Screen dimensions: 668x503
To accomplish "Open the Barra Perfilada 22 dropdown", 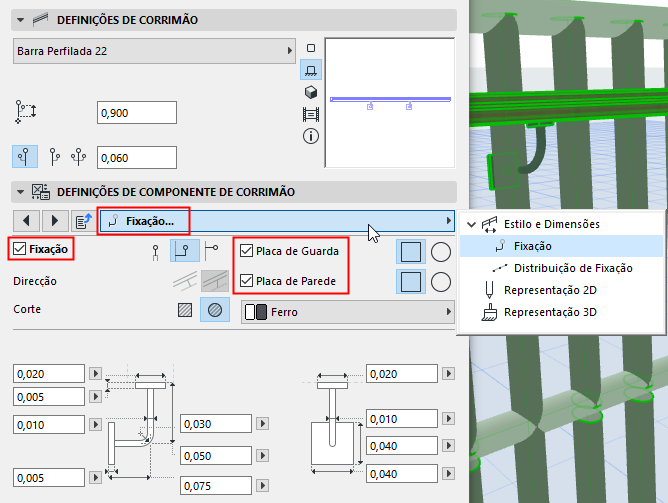I will tap(154, 51).
